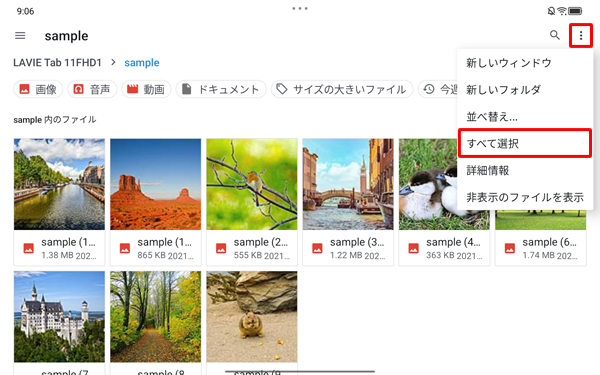The width and height of the screenshot is (600, 375).
Task: Click the sample 内のファイル heading
Action: click(55, 120)
